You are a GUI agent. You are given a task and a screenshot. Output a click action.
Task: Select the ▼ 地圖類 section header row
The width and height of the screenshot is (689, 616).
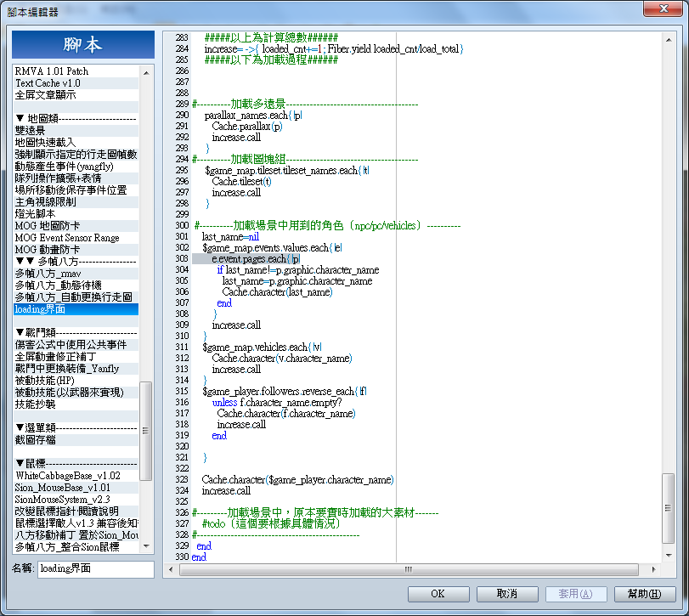coord(76,119)
